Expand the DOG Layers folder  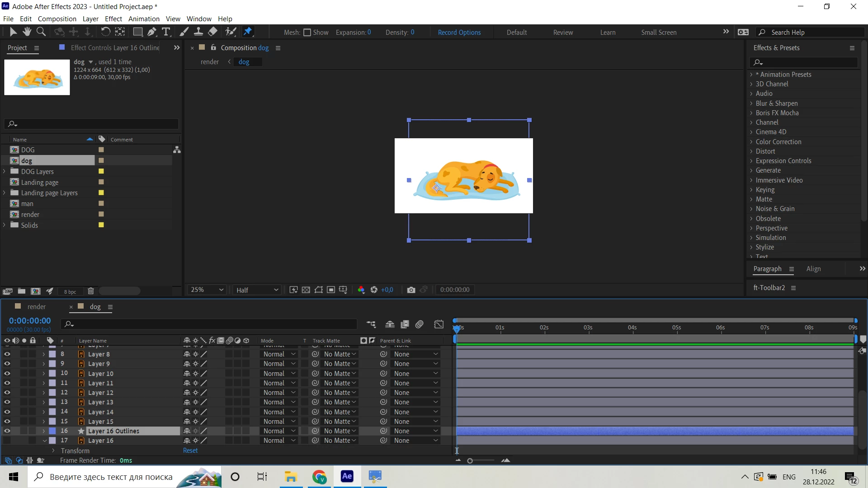click(x=5, y=172)
